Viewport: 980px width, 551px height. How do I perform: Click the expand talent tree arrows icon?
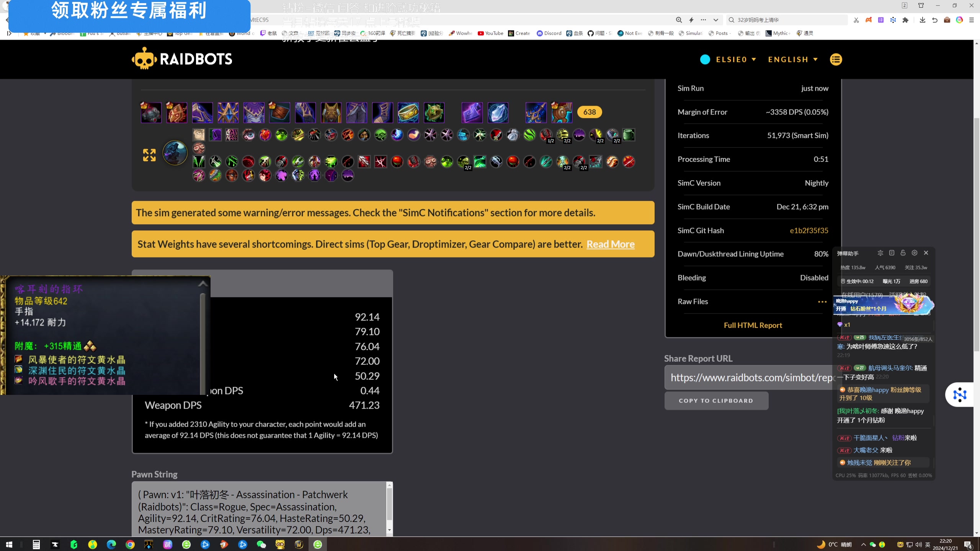pos(149,155)
